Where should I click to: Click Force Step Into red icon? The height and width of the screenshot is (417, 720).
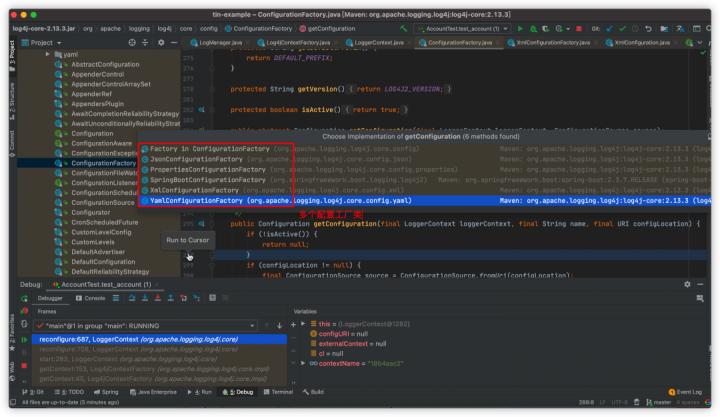click(x=158, y=298)
